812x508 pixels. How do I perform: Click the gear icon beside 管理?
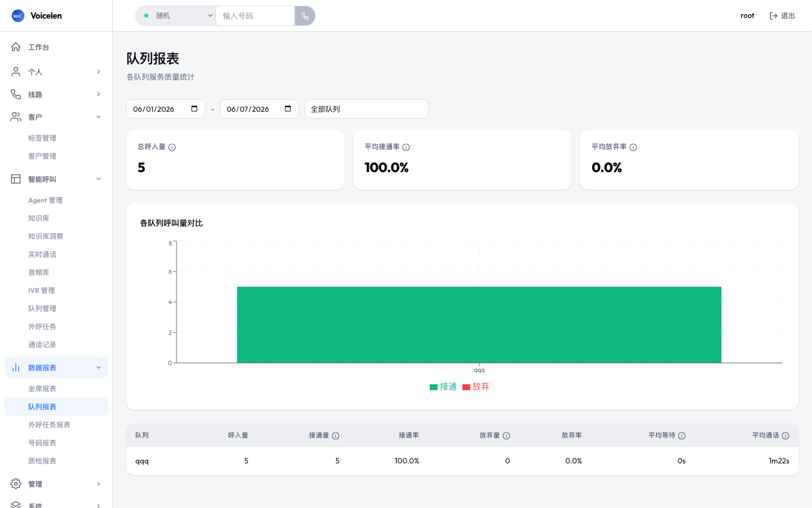click(x=16, y=484)
